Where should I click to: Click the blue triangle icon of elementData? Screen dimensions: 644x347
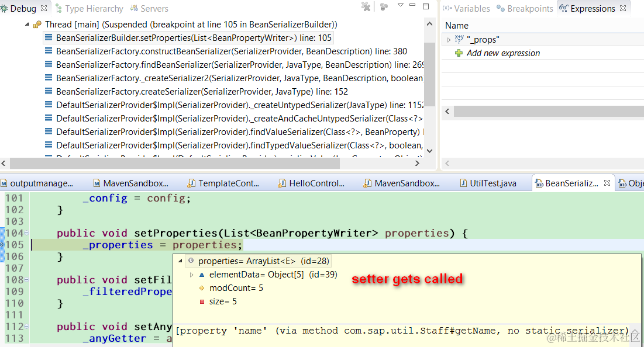[202, 275]
